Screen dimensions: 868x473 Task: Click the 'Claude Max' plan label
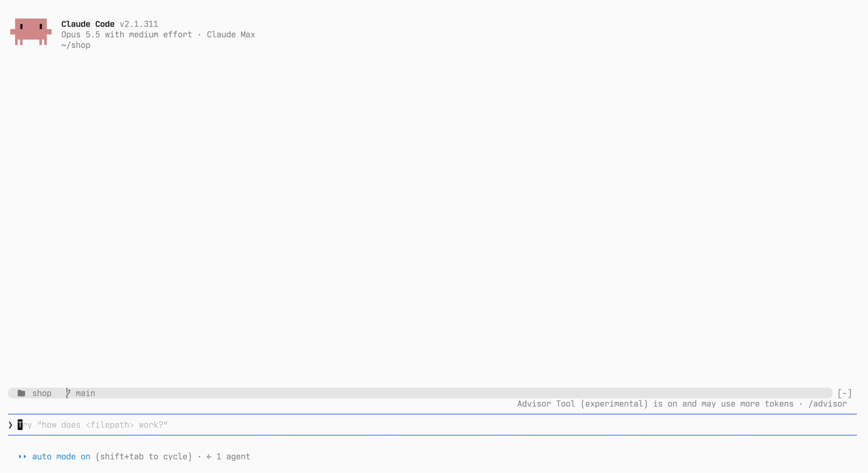pyautogui.click(x=231, y=35)
